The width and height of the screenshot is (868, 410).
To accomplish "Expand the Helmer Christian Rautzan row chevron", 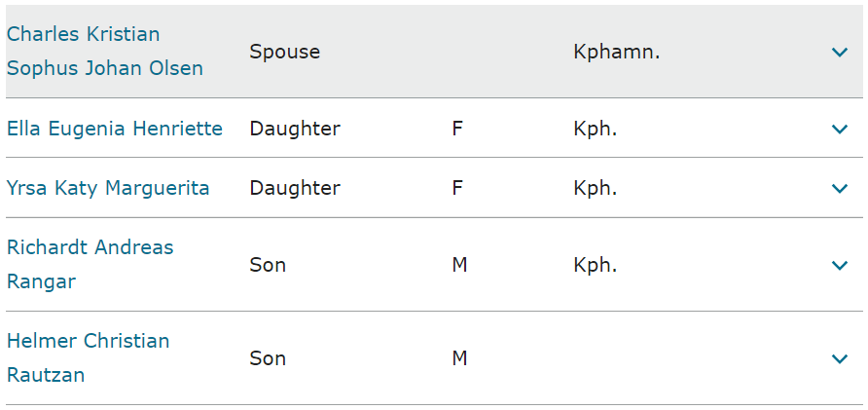I will coord(841,358).
